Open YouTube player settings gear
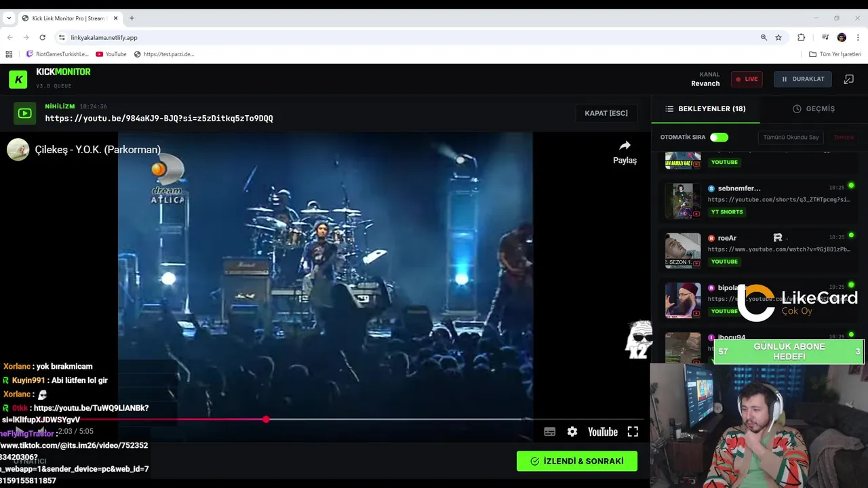The width and height of the screenshot is (868, 488). [x=572, y=432]
